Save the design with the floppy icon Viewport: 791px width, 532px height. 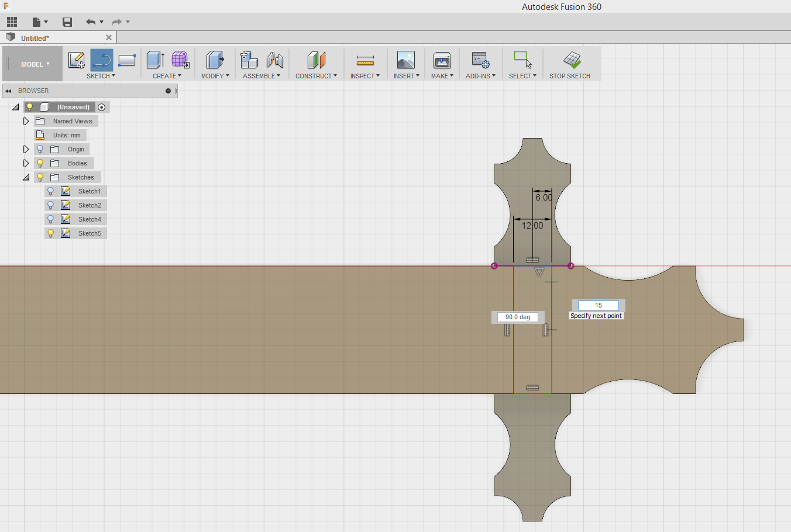tap(67, 22)
